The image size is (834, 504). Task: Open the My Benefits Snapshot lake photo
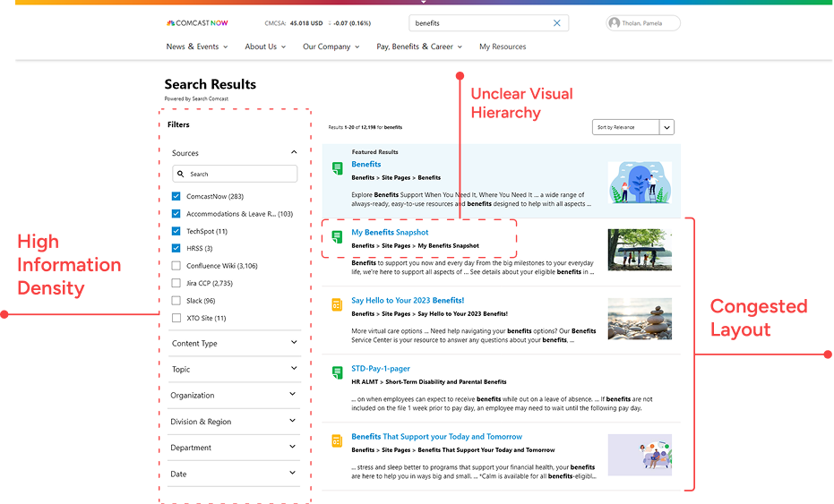point(640,250)
